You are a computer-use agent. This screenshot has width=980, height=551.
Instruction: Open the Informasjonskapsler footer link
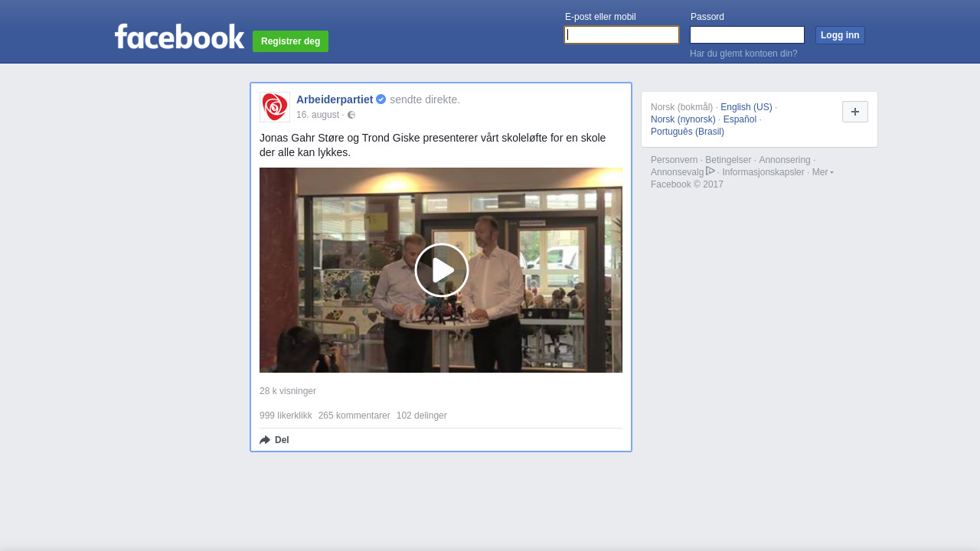[763, 172]
